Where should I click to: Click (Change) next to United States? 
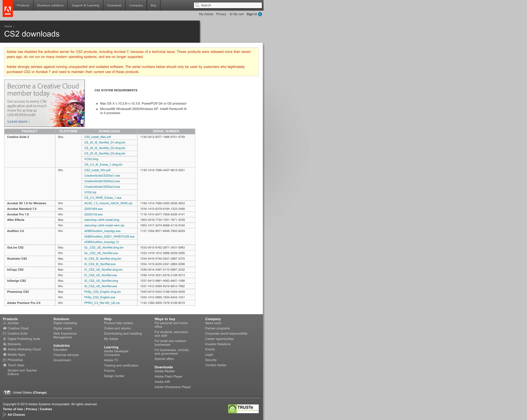(x=40, y=392)
